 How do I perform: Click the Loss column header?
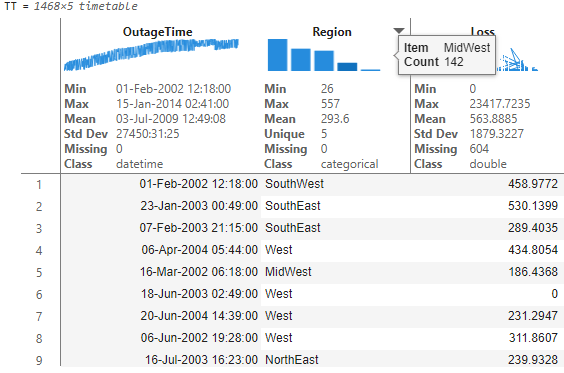click(483, 31)
